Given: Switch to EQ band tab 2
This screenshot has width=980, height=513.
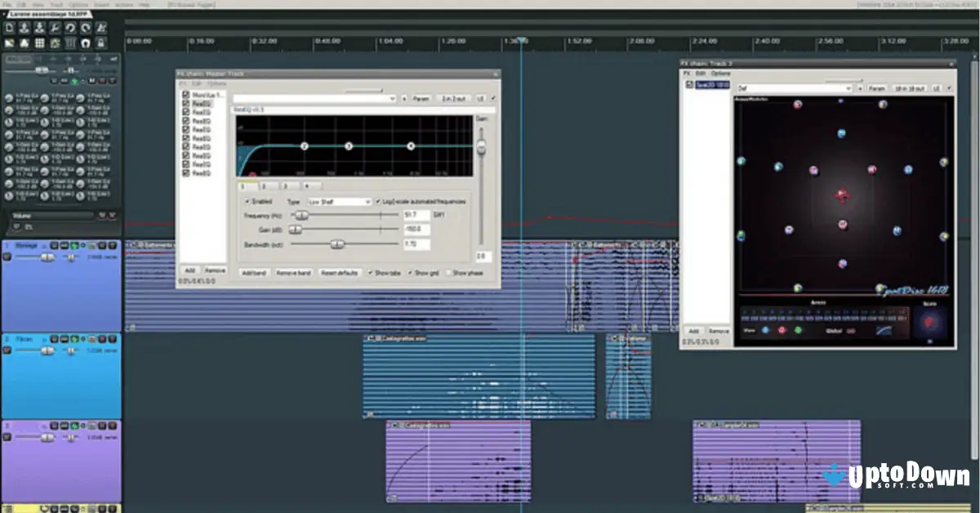Looking at the screenshot, I should point(263,185).
